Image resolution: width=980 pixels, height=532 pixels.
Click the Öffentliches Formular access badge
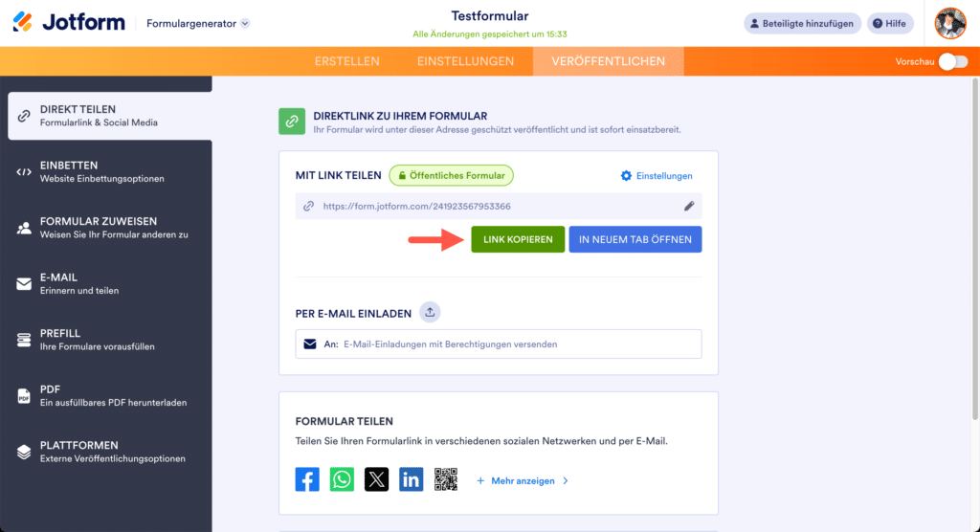click(x=451, y=175)
